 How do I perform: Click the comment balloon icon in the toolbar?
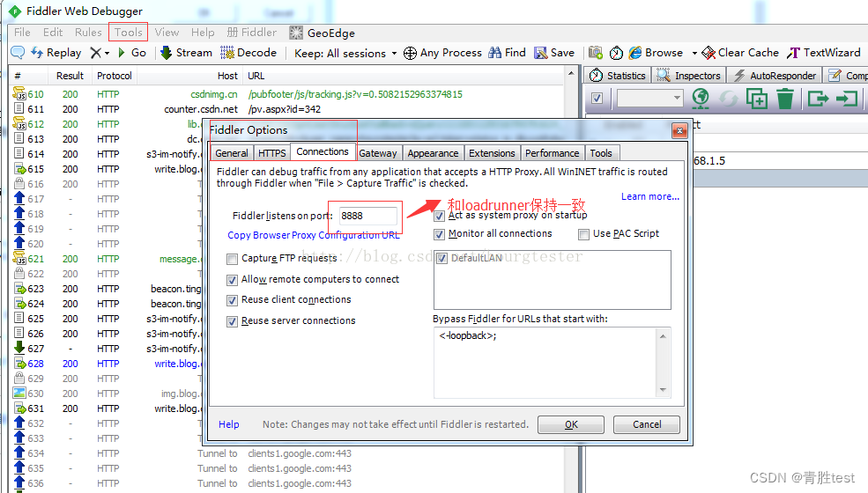18,53
